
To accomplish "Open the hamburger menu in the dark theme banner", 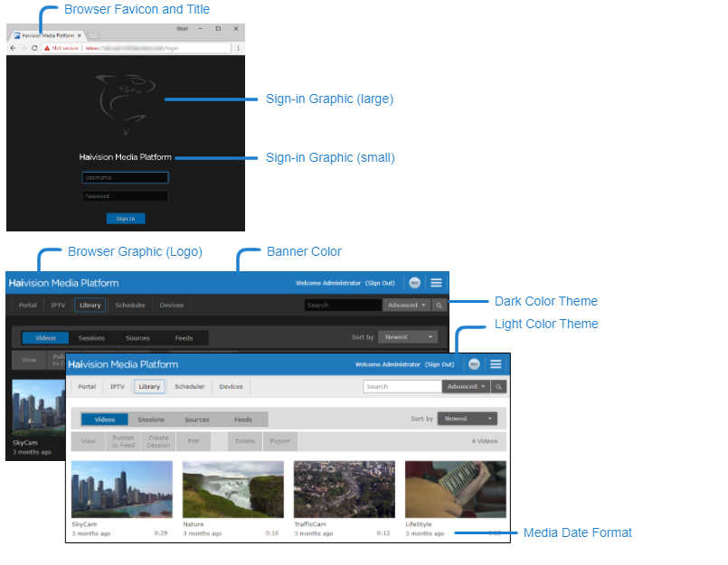I will point(436,283).
